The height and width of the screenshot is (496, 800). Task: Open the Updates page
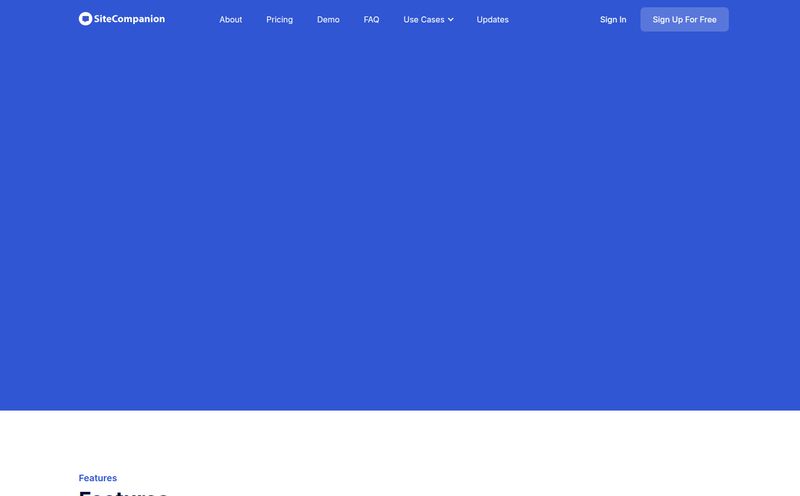(x=492, y=19)
